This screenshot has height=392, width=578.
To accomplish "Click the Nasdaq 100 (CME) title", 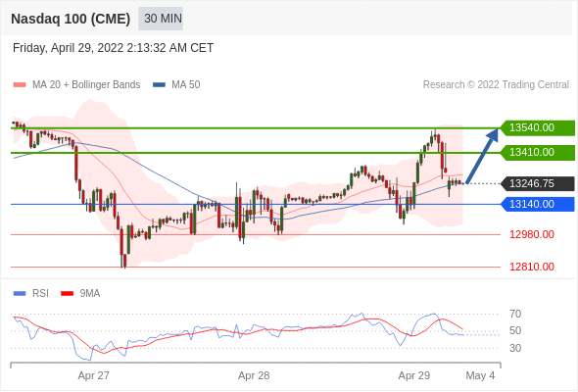I will [x=71, y=19].
